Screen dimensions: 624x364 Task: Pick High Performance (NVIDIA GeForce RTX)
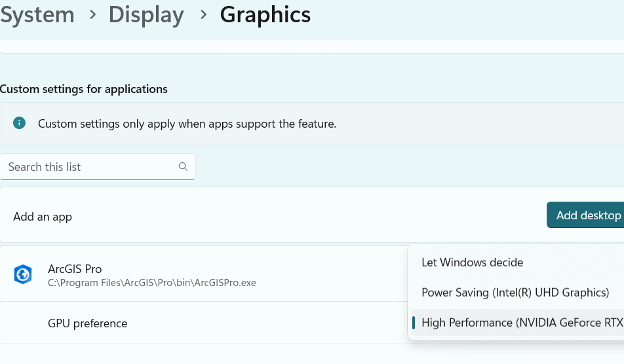[x=522, y=323]
